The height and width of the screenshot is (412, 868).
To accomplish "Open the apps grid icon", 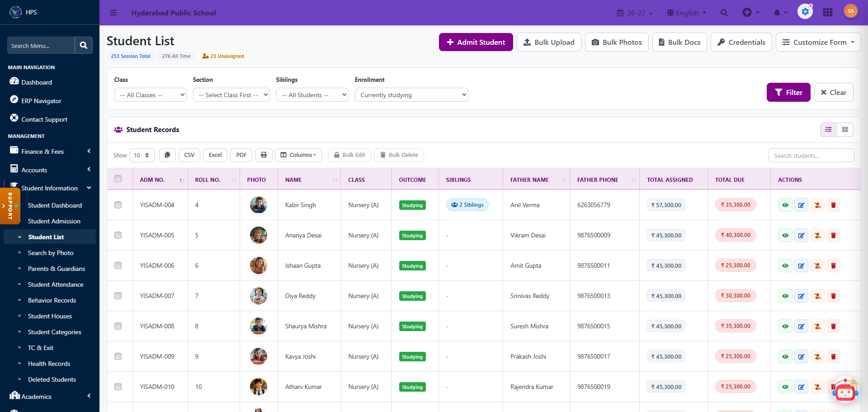I will (x=828, y=13).
